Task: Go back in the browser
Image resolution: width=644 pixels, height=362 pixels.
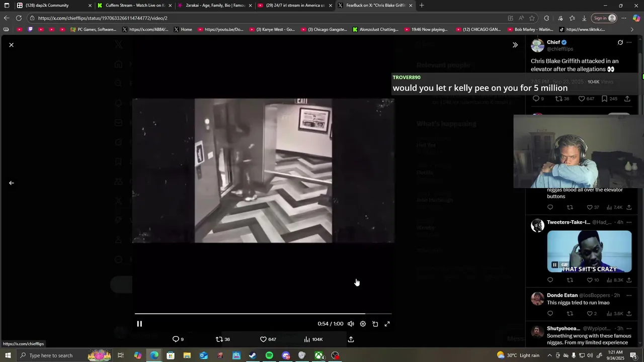Action: tap(7, 18)
